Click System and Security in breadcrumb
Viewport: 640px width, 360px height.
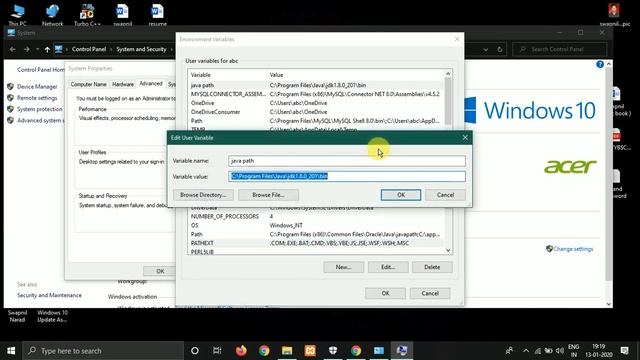[141, 49]
